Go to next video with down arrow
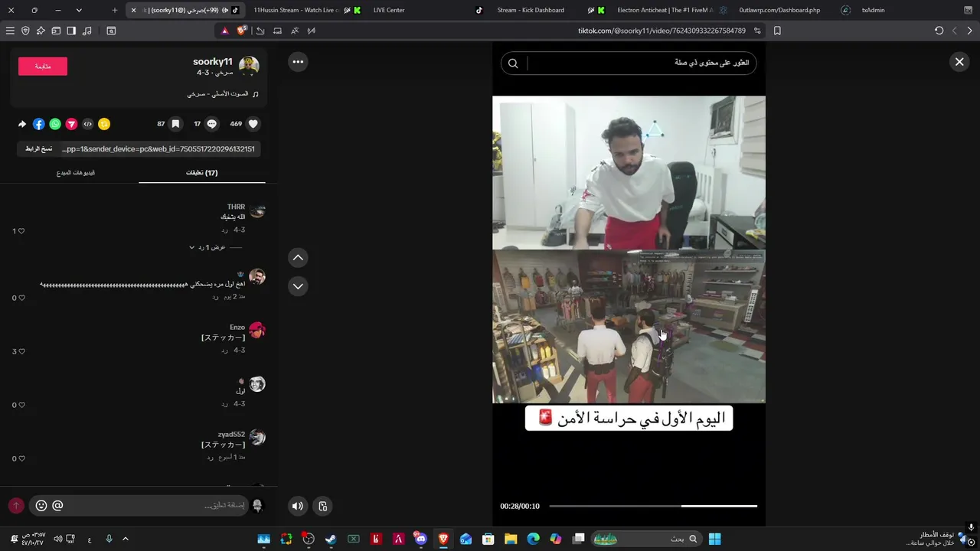This screenshot has width=980, height=551. point(298,286)
